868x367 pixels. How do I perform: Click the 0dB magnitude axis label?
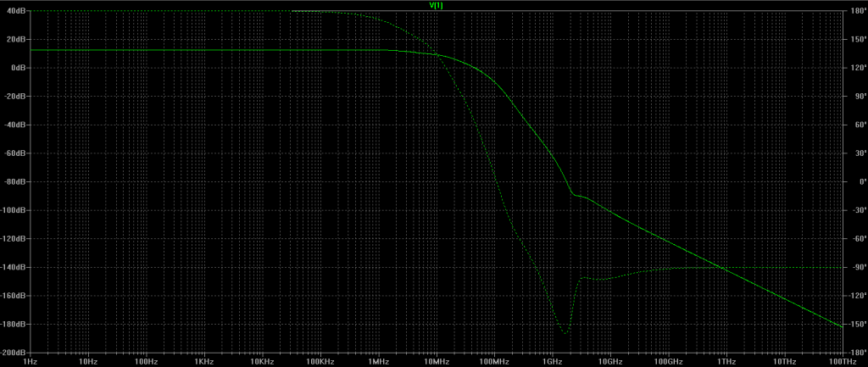tap(18, 68)
